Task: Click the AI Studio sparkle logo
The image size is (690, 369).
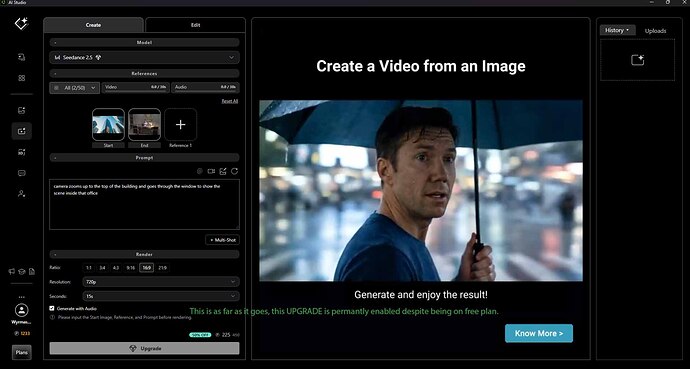Action: pyautogui.click(x=21, y=23)
